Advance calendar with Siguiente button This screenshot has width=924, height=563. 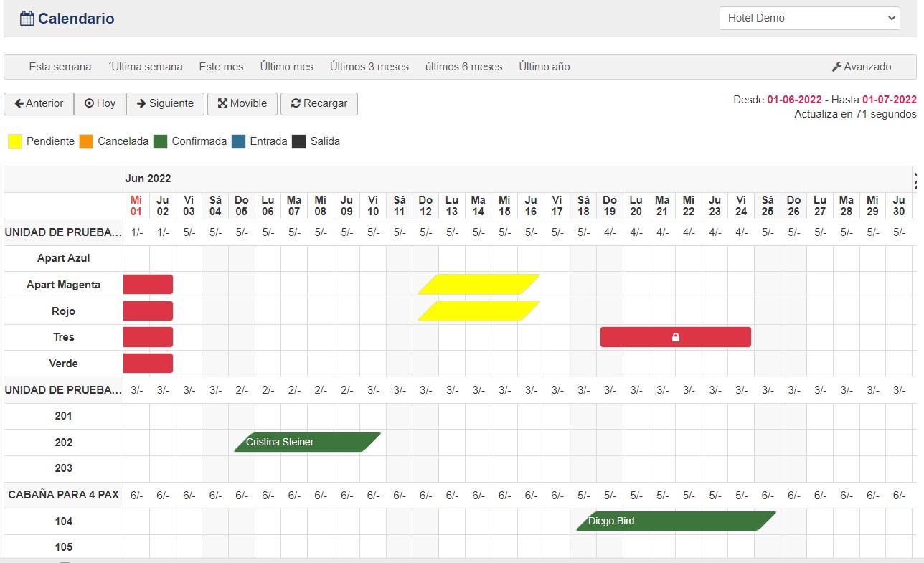[x=165, y=103]
